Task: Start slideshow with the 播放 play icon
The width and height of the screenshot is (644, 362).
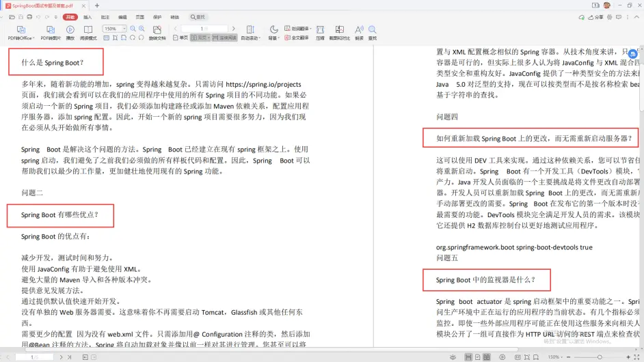Action: [70, 29]
